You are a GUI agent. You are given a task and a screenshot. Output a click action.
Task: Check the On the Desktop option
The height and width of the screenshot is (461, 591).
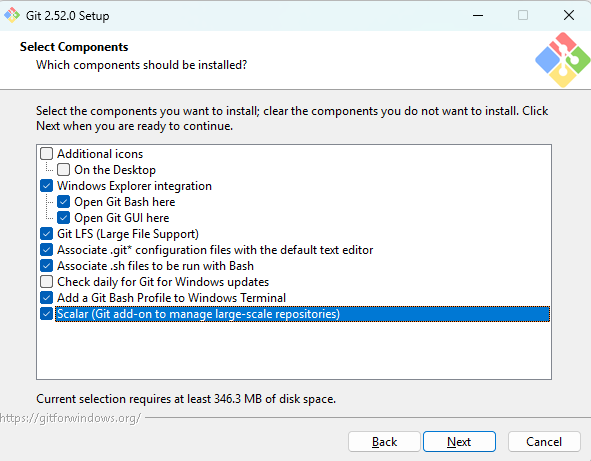coord(63,170)
